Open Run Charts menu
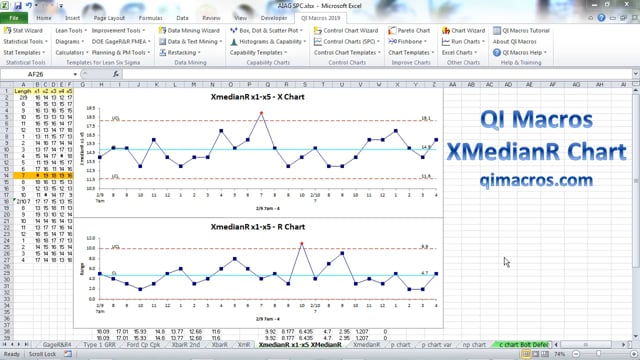The height and width of the screenshot is (360, 640). click(463, 42)
